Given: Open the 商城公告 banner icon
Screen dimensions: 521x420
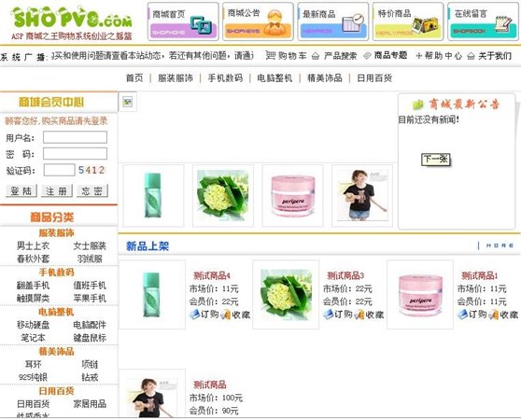Looking at the screenshot, I should [x=275, y=22].
